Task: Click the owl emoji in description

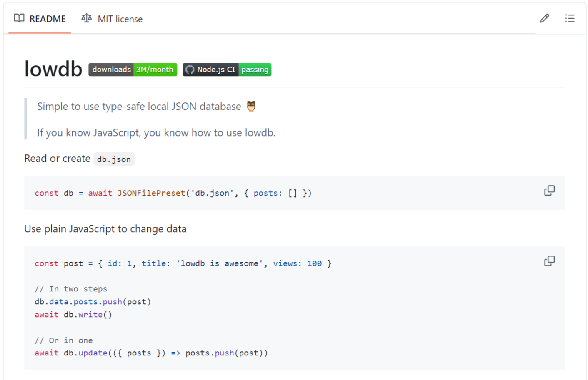Action: coord(251,106)
